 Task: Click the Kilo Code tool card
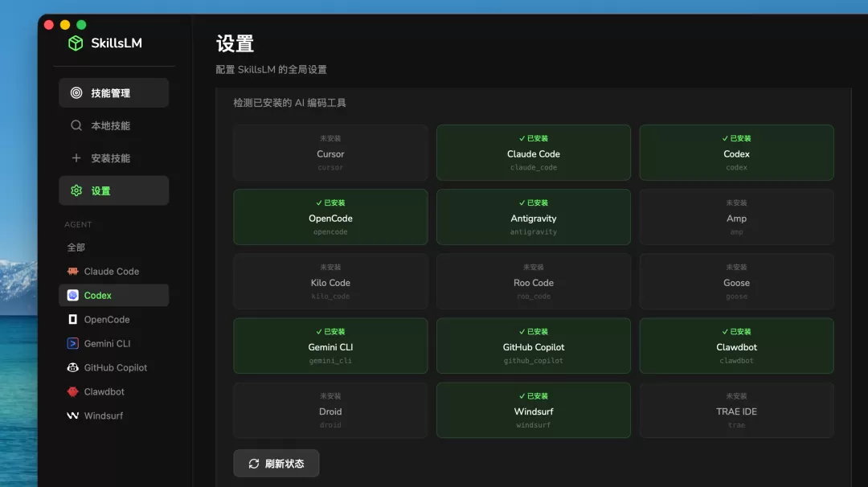point(330,281)
